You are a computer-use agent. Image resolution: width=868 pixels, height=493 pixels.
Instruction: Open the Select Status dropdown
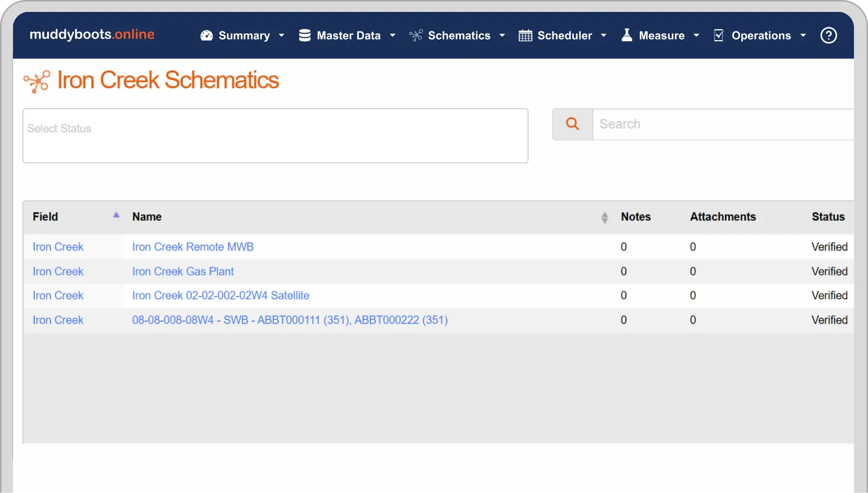pos(275,136)
